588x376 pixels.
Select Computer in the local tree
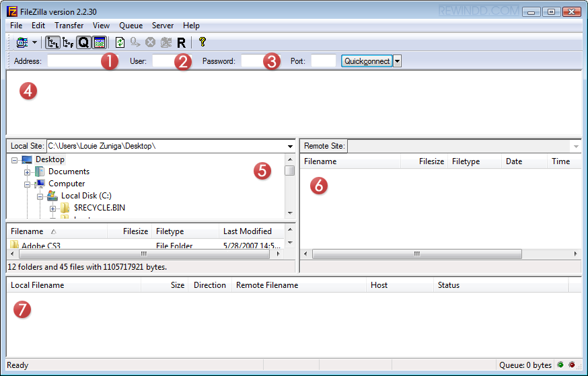tap(67, 184)
